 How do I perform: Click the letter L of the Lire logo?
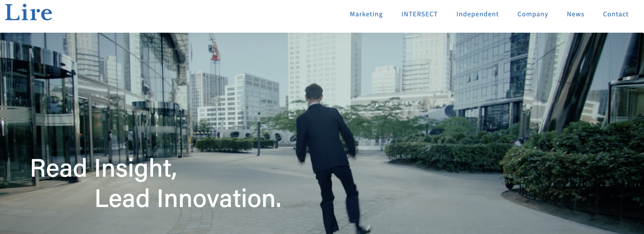click(12, 12)
